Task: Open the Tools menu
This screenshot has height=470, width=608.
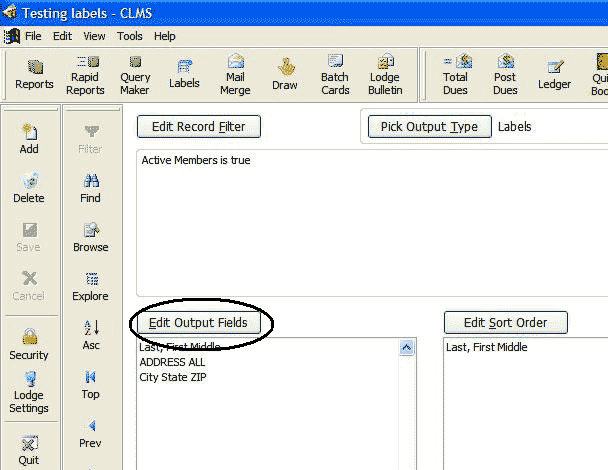Action: coord(130,36)
